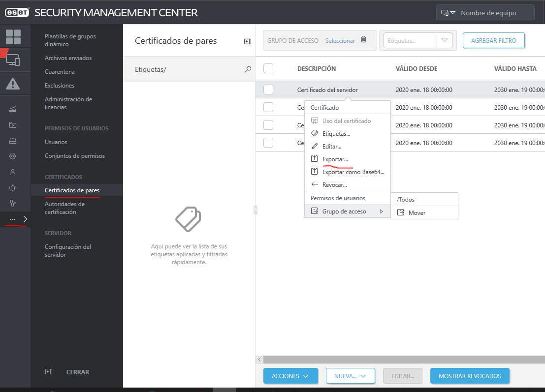Open Configuración del servidor
Screen dimensions: 545x392
coord(68,251)
